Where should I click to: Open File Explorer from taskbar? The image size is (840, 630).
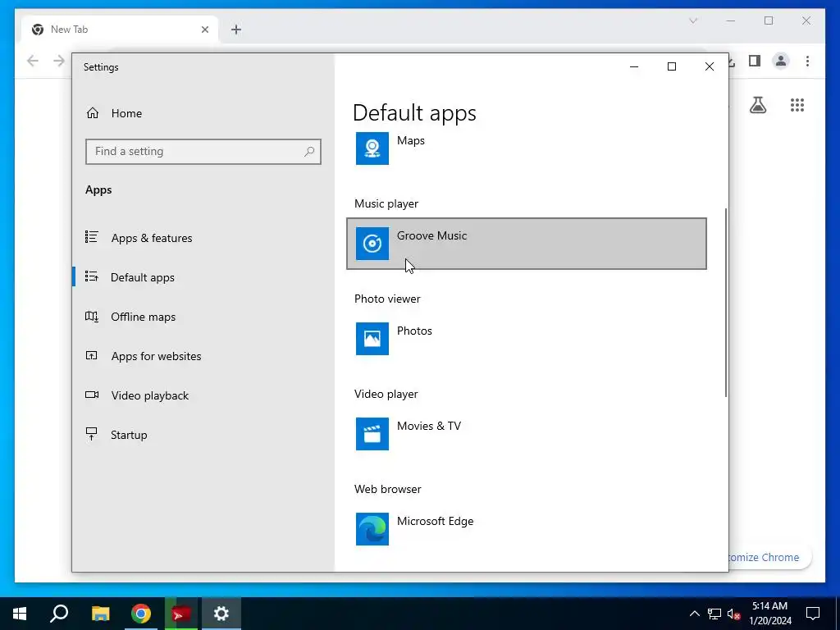tap(100, 614)
